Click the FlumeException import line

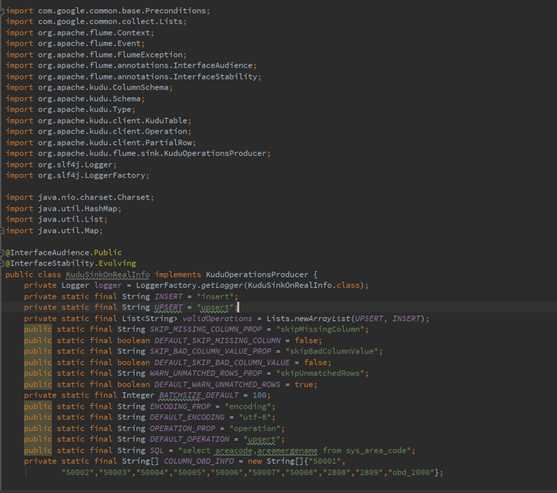(x=96, y=55)
